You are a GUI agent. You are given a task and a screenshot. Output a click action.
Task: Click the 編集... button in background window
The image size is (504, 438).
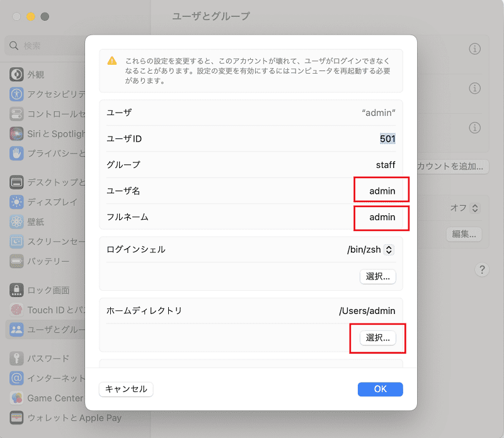(464, 233)
